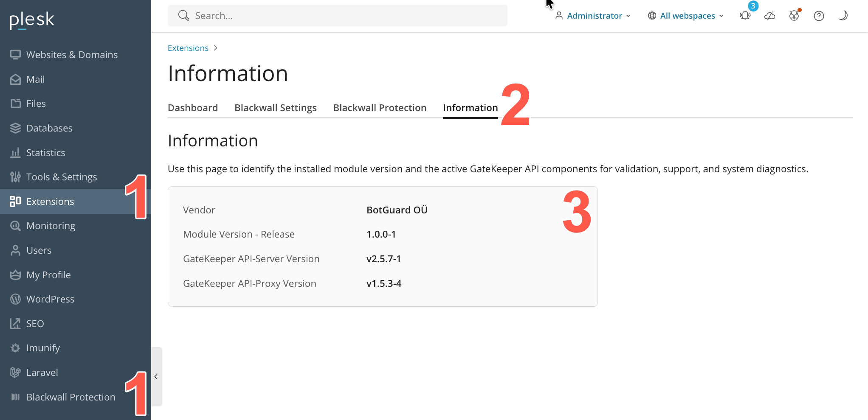Image resolution: width=868 pixels, height=420 pixels.
Task: Click the Databases stack icon
Action: (x=16, y=128)
